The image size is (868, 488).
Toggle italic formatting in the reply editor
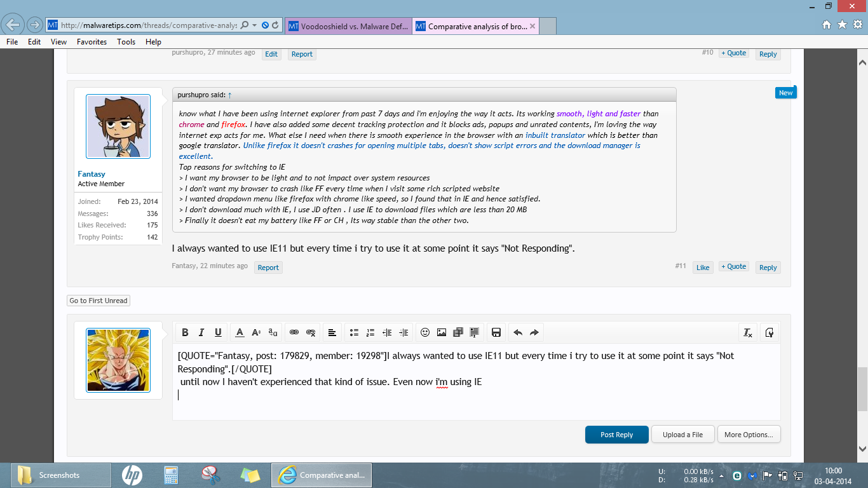pos(201,332)
